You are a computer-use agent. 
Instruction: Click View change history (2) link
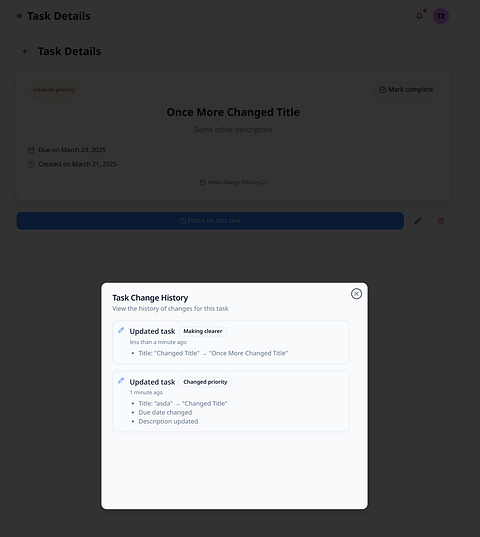233,182
